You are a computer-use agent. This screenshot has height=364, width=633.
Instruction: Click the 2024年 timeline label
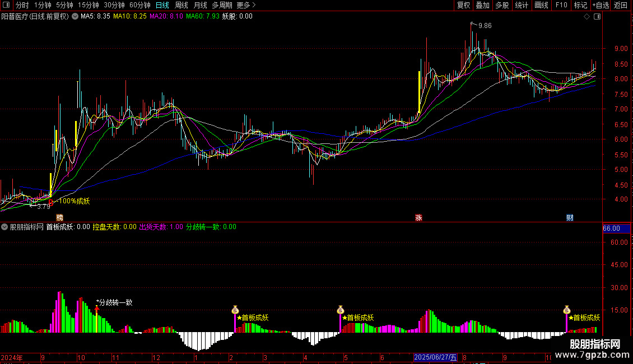[x=12, y=357]
